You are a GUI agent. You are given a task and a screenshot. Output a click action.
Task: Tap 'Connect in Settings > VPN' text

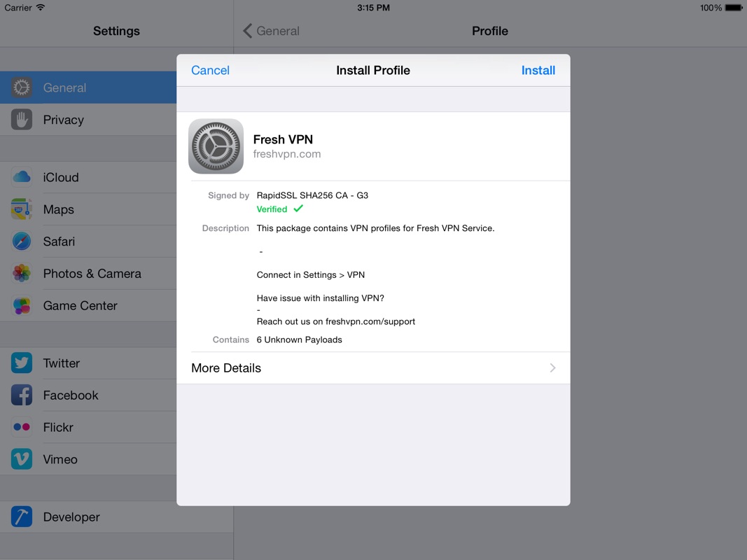311,275
